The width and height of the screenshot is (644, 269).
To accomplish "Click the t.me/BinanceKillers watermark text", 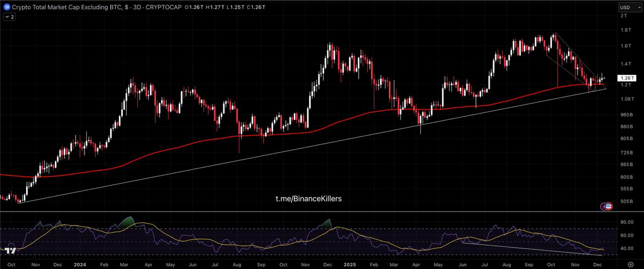I will point(308,199).
